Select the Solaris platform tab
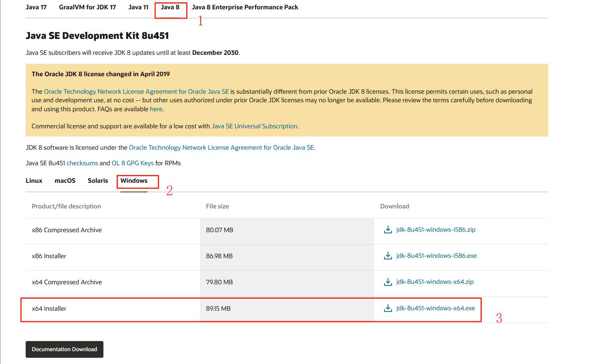 (98, 181)
